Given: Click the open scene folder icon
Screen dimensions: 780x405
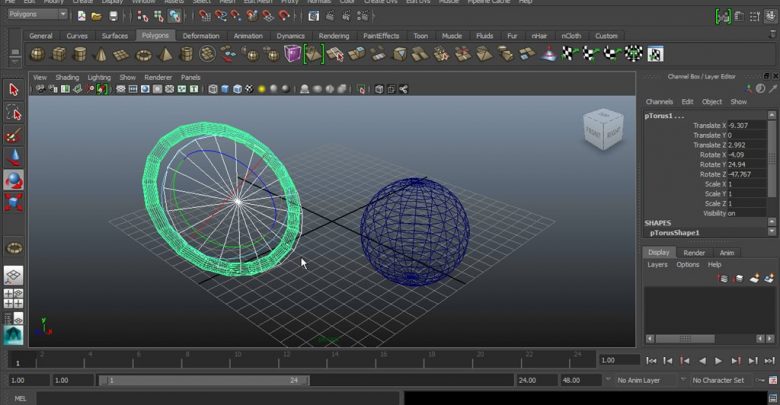Looking at the screenshot, I should (97, 15).
